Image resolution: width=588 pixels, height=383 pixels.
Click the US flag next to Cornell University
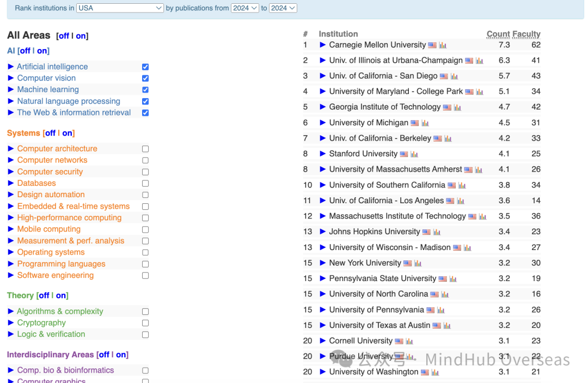point(399,342)
